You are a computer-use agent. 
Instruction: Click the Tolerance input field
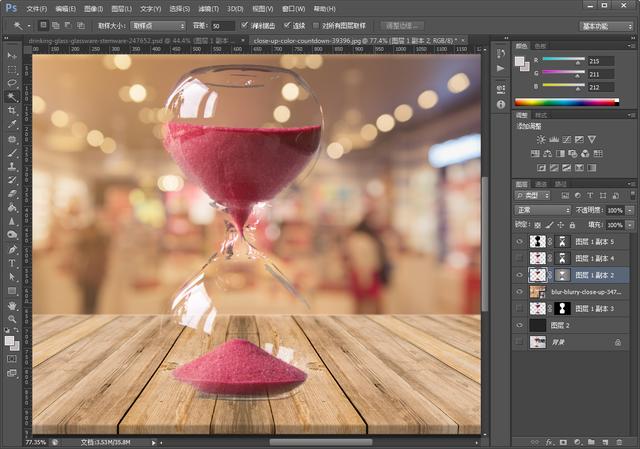(222, 26)
